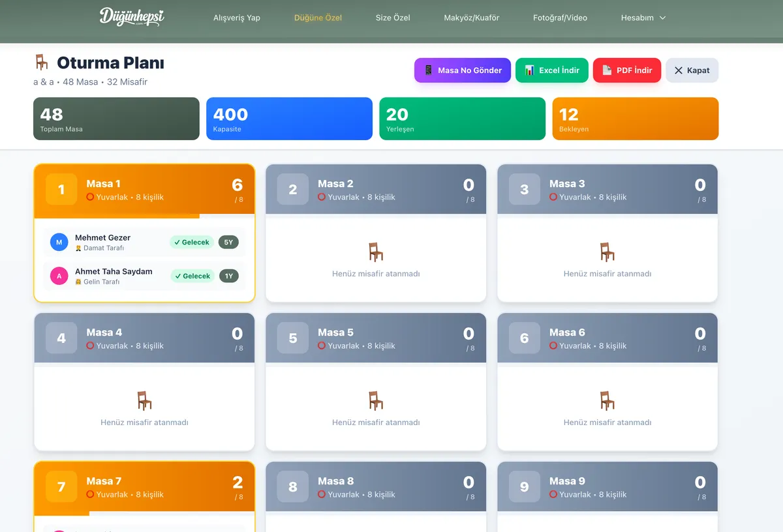Viewport: 783px width, 532px height.
Task: Click the X icon in Kapat
Action: pos(679,70)
